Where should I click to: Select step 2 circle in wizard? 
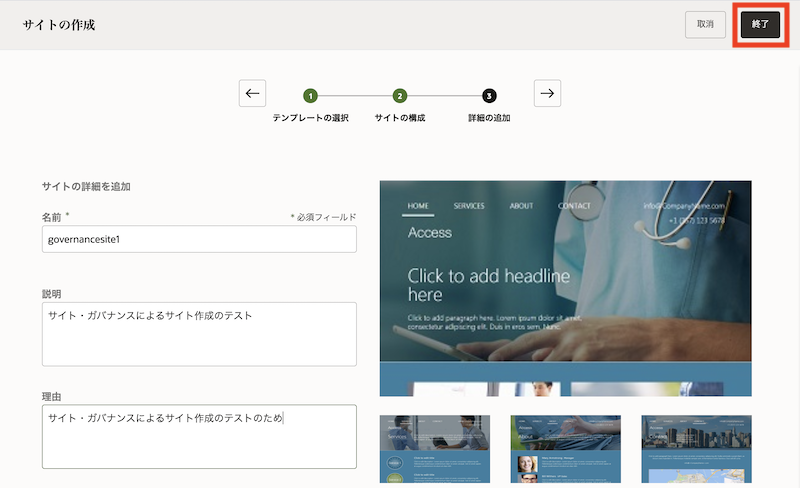[400, 96]
